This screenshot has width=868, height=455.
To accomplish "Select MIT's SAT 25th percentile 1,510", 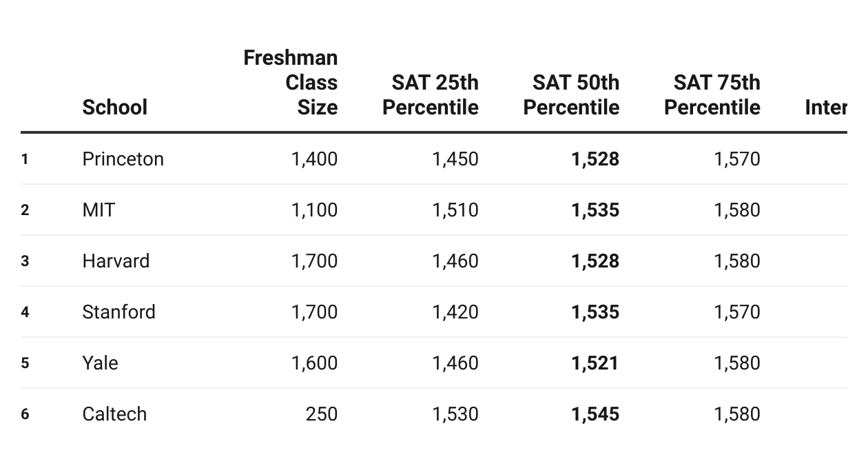I will coord(455,210).
